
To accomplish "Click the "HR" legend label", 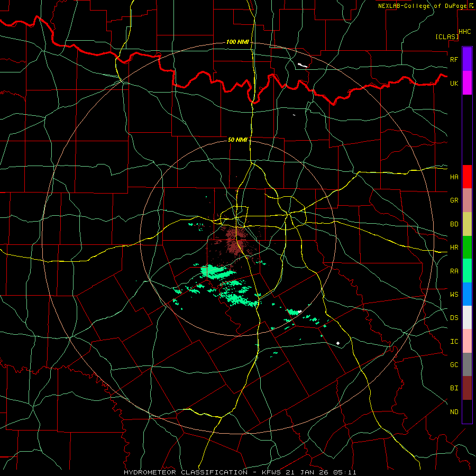I will coord(454,248).
